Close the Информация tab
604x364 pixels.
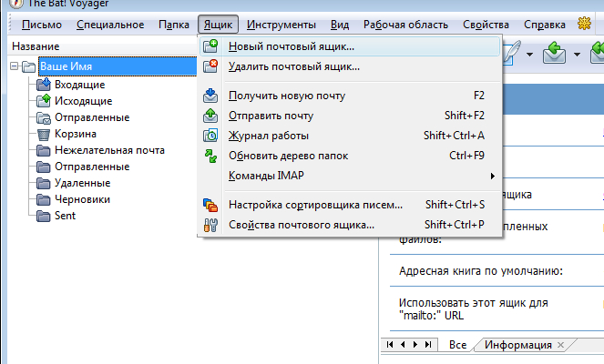coord(561,345)
